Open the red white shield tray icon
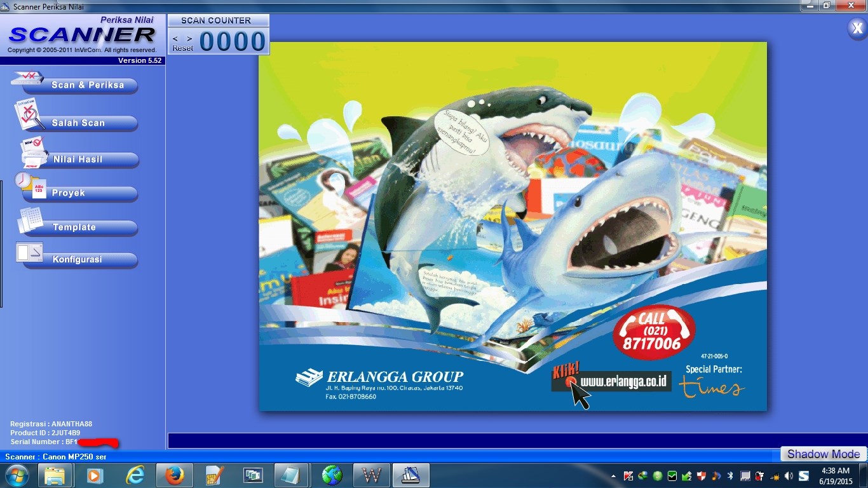This screenshot has width=868, height=488. [701, 476]
